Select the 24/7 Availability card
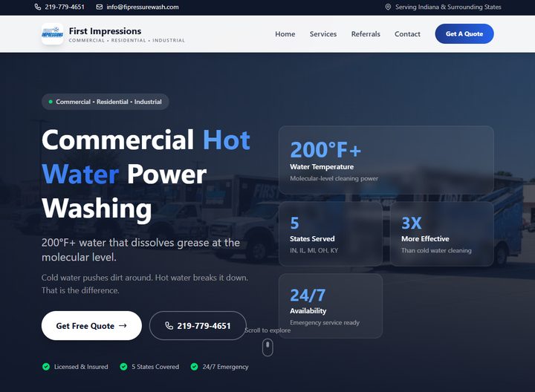 tap(331, 306)
